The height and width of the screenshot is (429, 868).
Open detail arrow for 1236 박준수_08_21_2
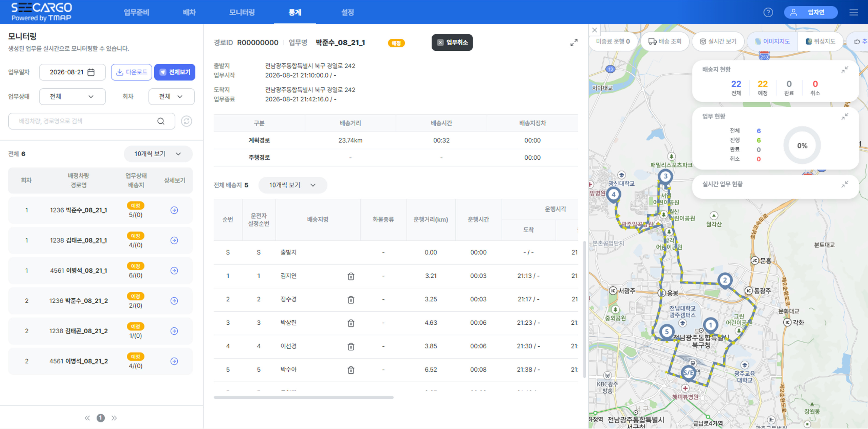pos(174,301)
